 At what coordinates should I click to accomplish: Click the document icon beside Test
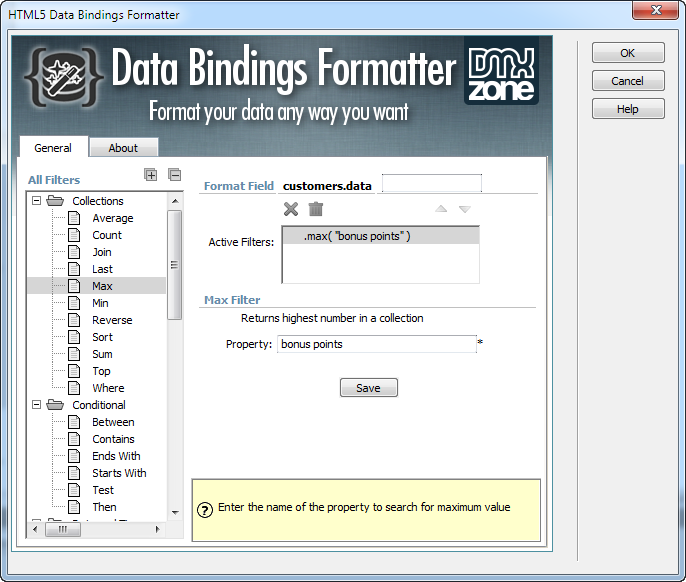tap(74, 490)
